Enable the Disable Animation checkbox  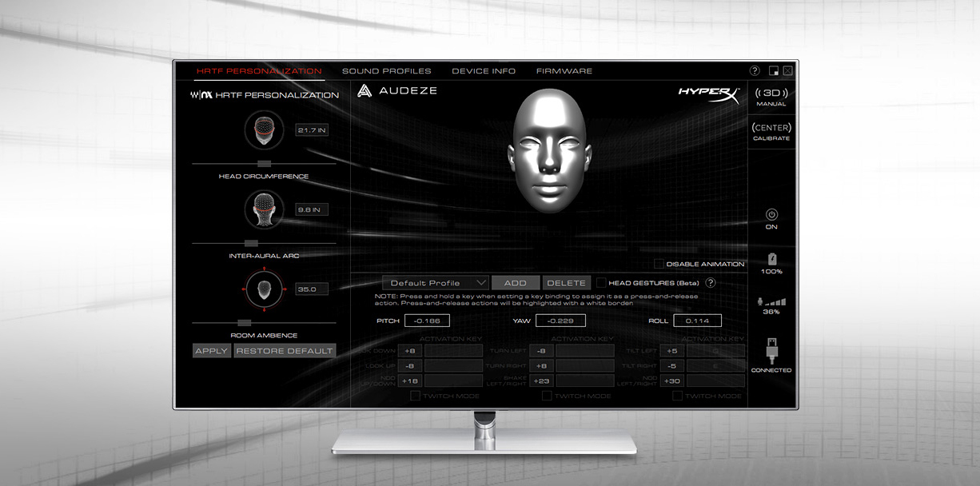point(659,264)
